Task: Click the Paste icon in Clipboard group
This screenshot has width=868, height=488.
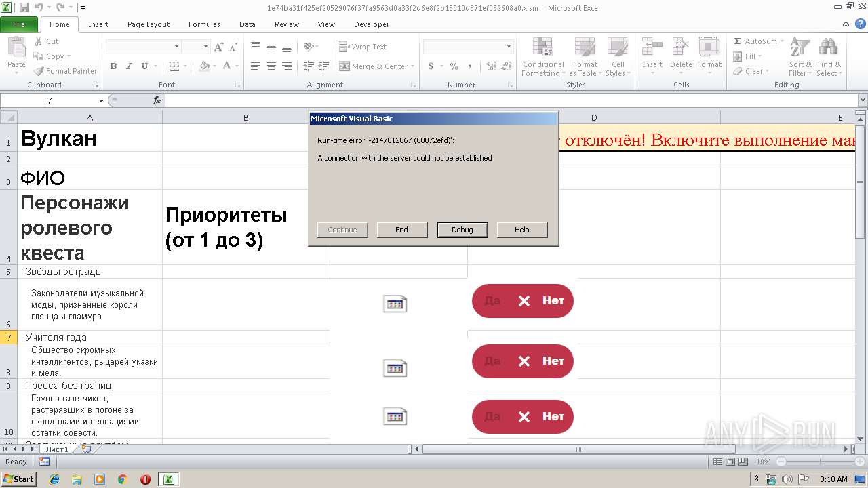Action: (x=16, y=47)
